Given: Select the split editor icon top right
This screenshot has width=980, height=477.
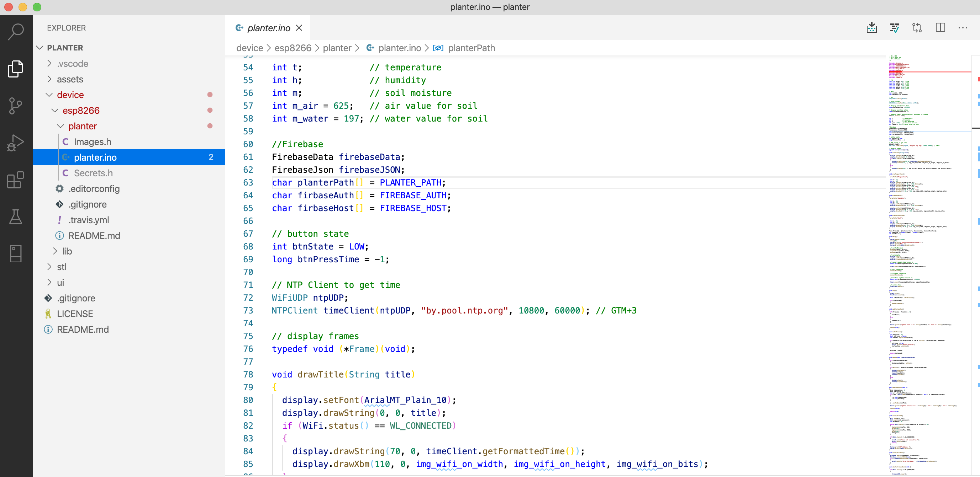Looking at the screenshot, I should click(940, 27).
